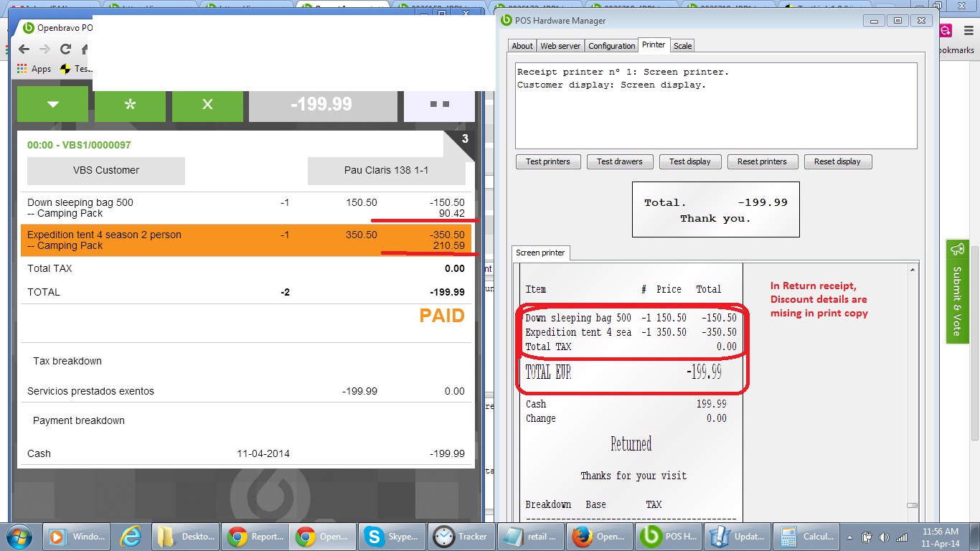Click the TOTAL row showing -199.99
This screenshot has width=980, height=551.
[x=246, y=292]
